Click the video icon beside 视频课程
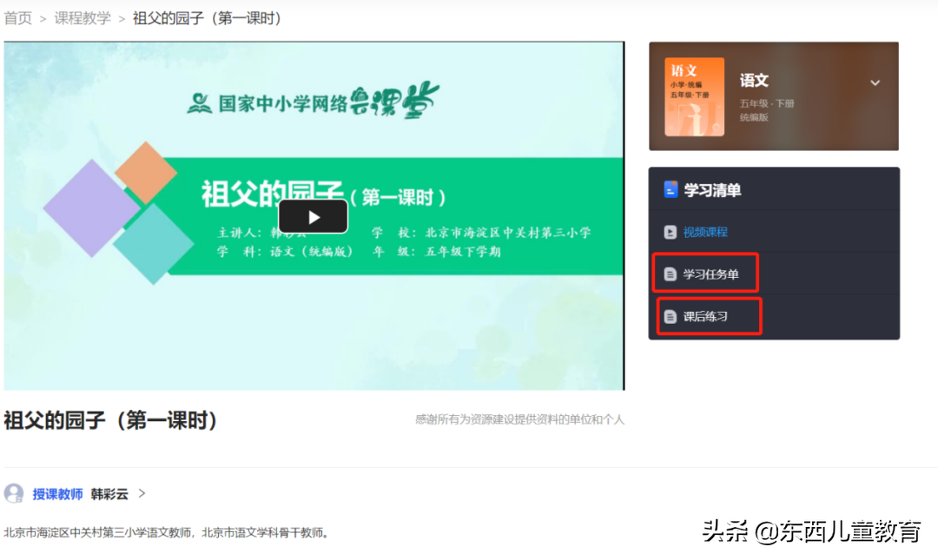The image size is (938, 560). (x=669, y=232)
